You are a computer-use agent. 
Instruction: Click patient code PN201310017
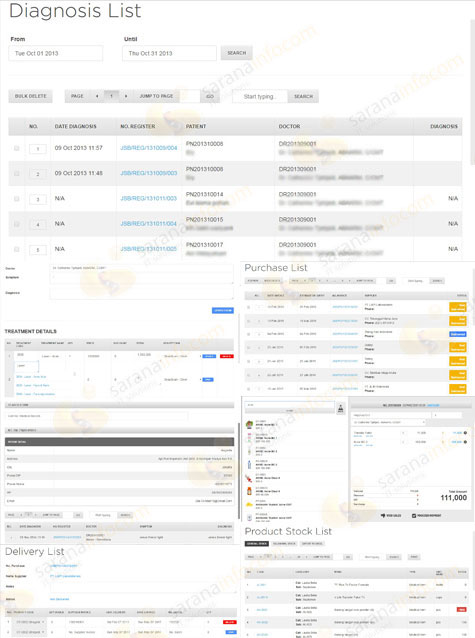coord(204,245)
